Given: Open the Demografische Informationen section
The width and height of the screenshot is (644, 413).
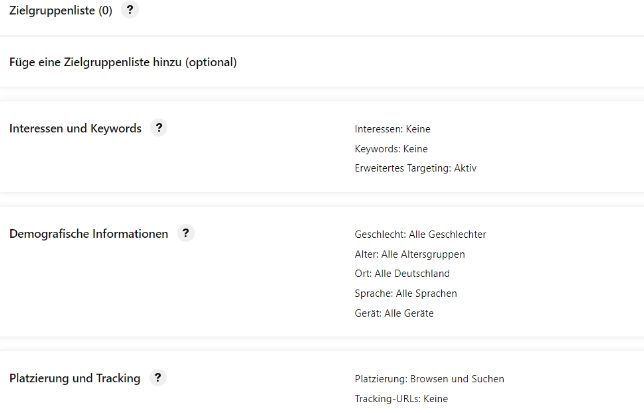Looking at the screenshot, I should (88, 234).
